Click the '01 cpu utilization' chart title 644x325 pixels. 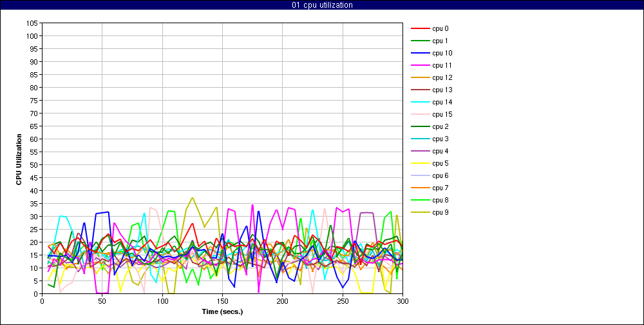(x=321, y=5)
